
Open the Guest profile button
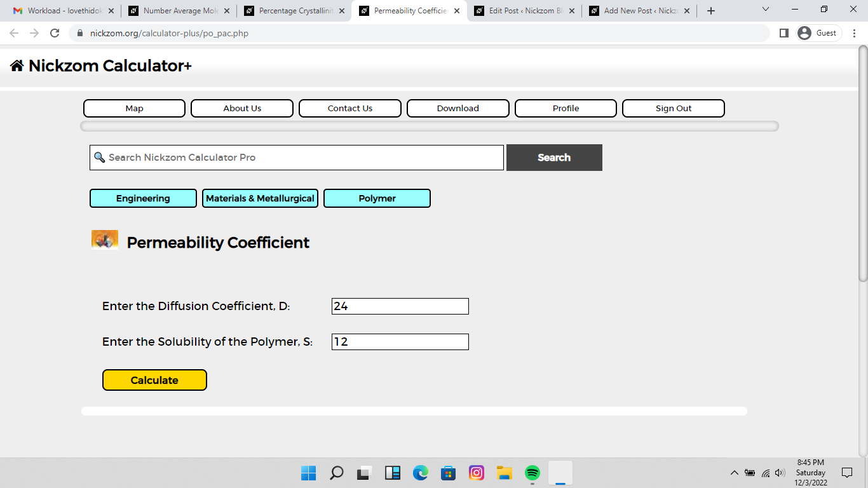pos(819,33)
